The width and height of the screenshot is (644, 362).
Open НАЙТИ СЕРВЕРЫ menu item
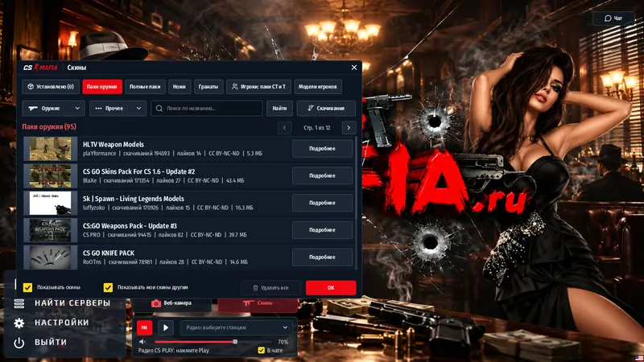72,303
